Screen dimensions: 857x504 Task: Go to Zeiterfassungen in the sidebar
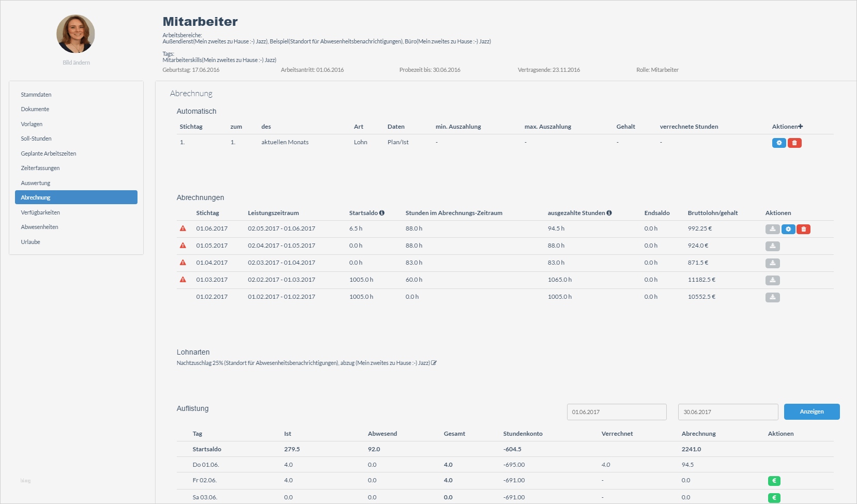[40, 168]
